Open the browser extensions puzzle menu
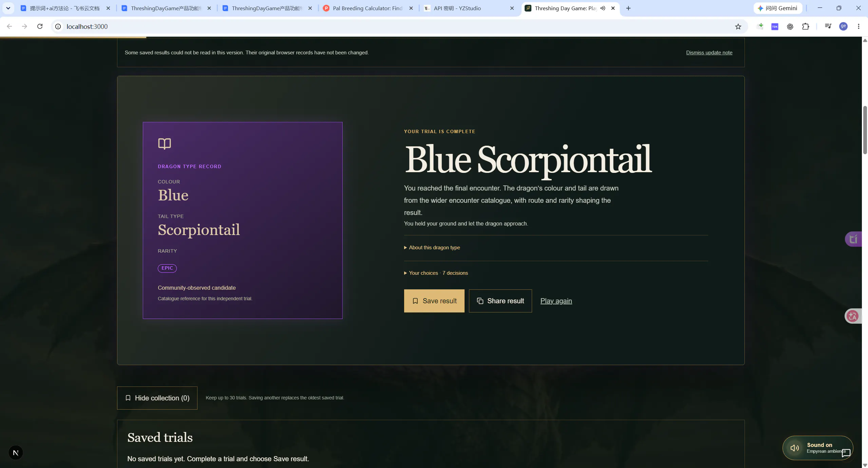 [805, 26]
